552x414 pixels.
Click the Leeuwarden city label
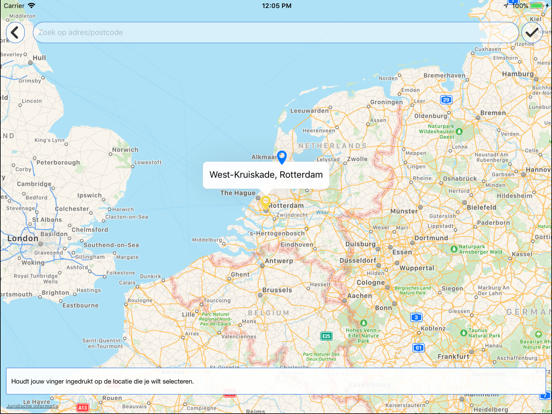coord(309,111)
